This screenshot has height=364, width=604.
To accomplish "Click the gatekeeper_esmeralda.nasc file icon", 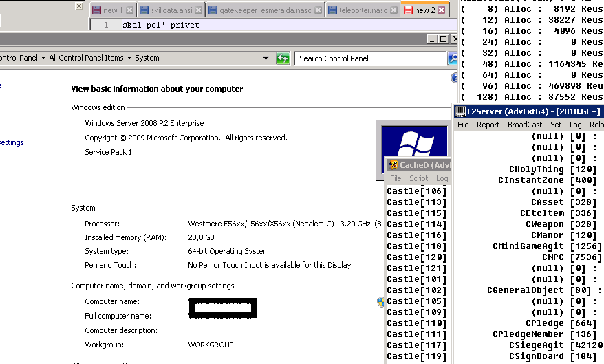I will coord(213,10).
